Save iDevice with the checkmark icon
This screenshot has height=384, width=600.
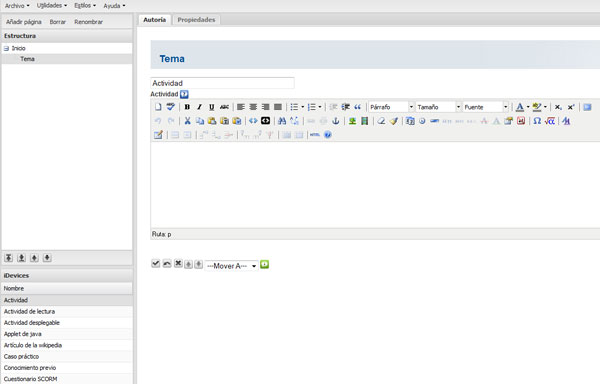[155, 264]
